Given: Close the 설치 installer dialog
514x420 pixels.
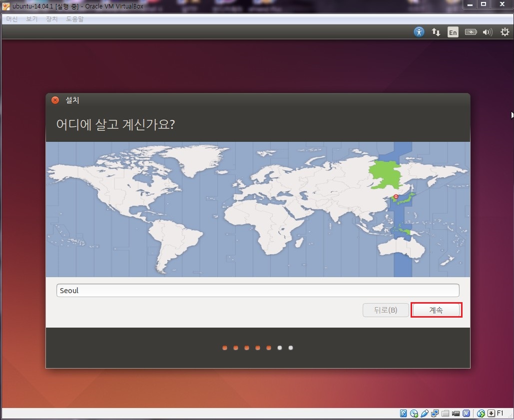Looking at the screenshot, I should point(55,100).
